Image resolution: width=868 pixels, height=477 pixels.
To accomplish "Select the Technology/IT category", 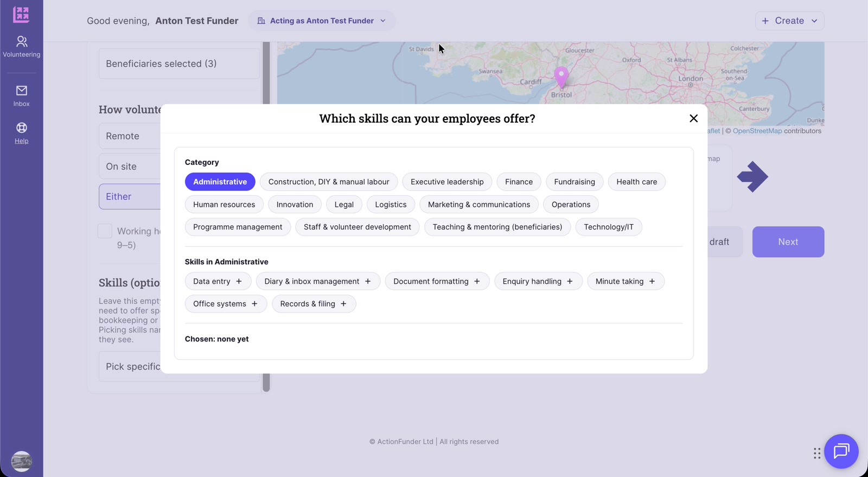I will [x=609, y=227].
